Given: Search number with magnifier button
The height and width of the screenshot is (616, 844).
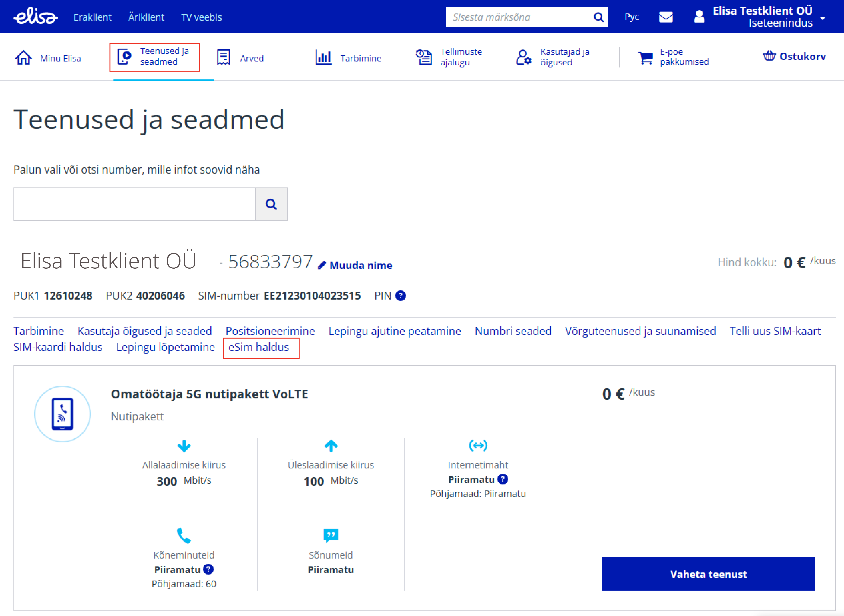Looking at the screenshot, I should tap(271, 204).
